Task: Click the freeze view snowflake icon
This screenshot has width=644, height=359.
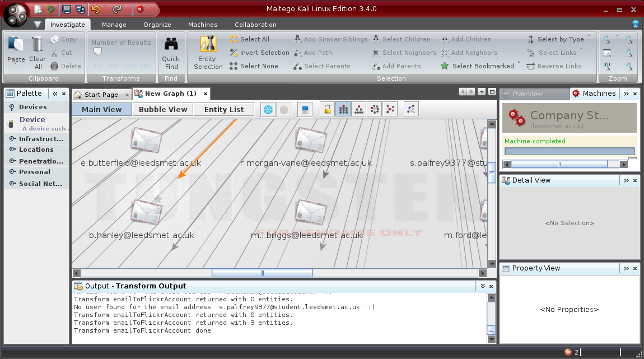Action: click(x=268, y=110)
